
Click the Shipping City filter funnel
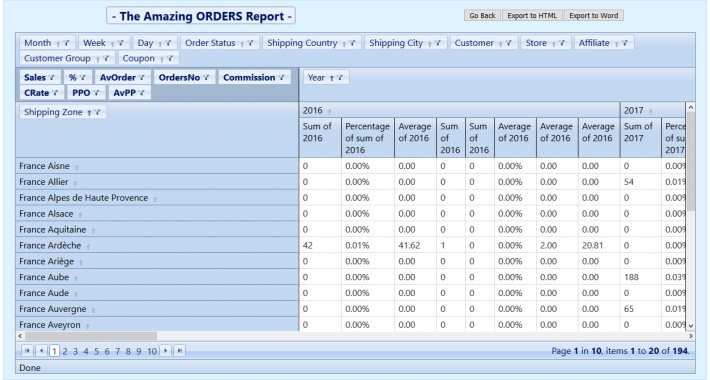click(x=438, y=43)
